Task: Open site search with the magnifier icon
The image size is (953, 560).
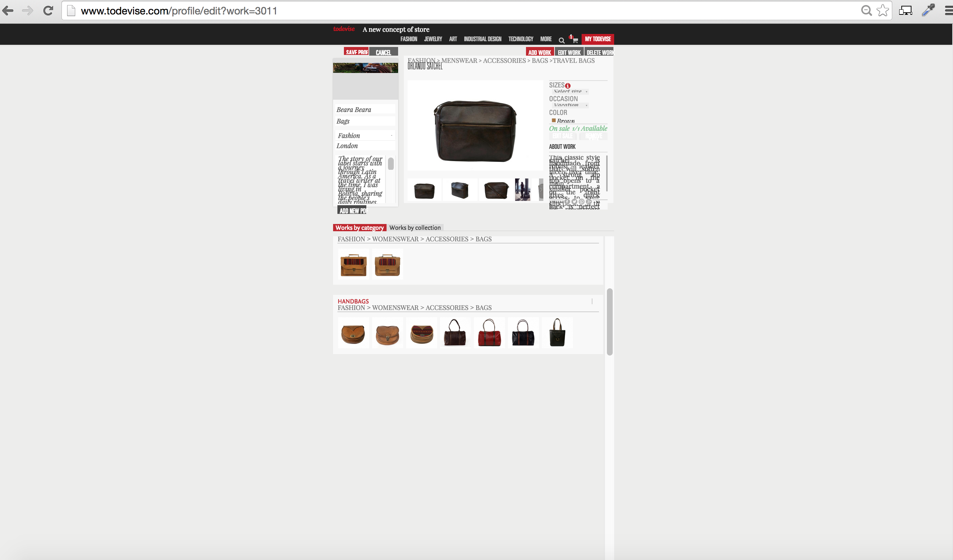Action: point(562,40)
